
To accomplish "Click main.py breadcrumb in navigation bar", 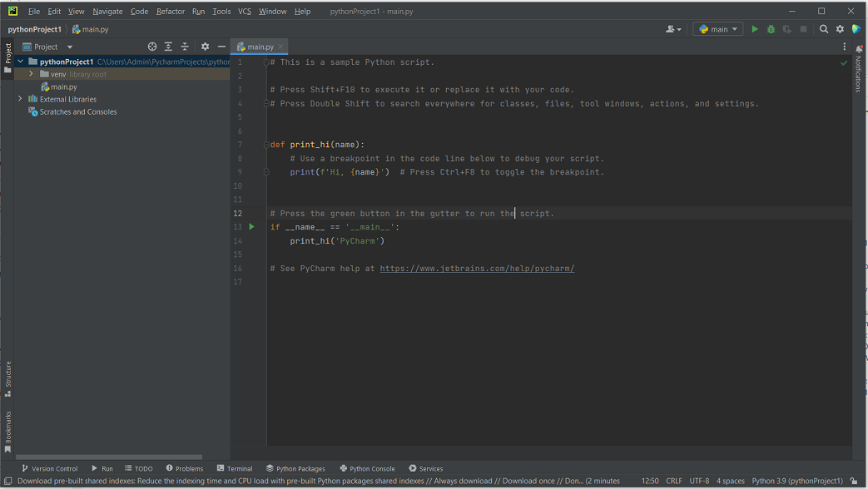I will 90,29.
